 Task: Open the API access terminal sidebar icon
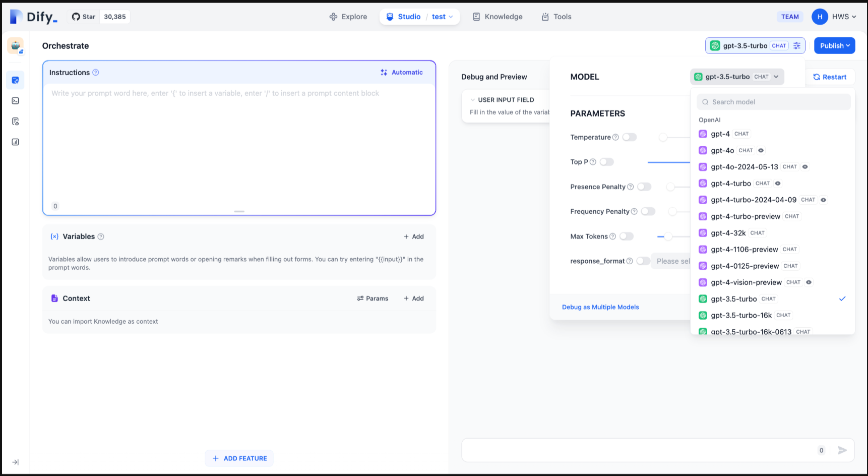click(16, 101)
